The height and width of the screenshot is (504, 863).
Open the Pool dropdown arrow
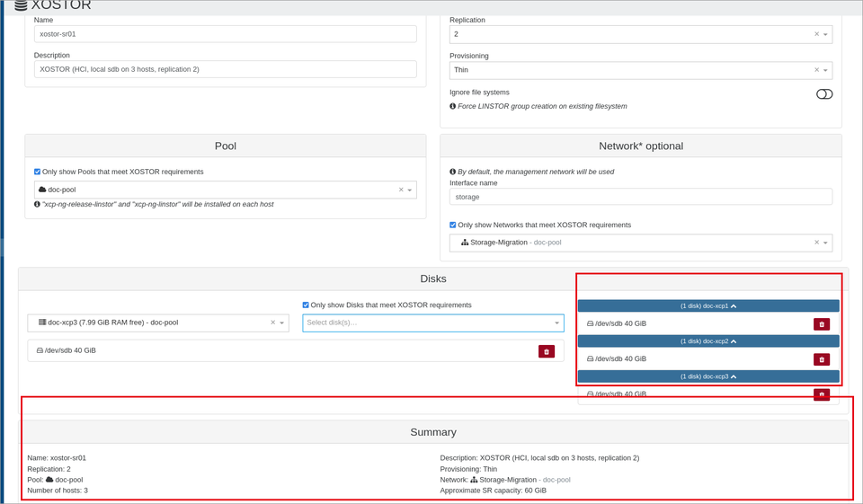click(410, 190)
